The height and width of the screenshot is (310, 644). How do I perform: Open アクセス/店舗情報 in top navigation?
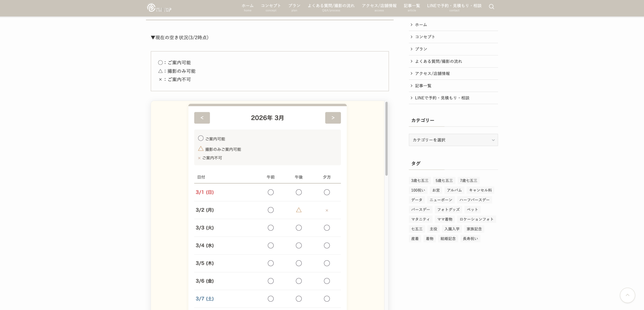click(x=379, y=7)
